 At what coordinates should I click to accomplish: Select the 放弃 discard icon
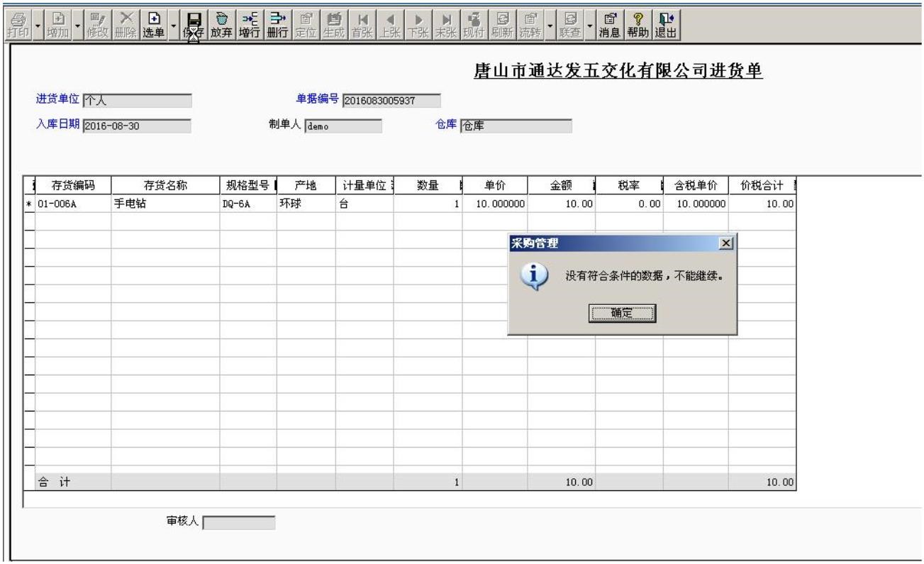point(221,18)
